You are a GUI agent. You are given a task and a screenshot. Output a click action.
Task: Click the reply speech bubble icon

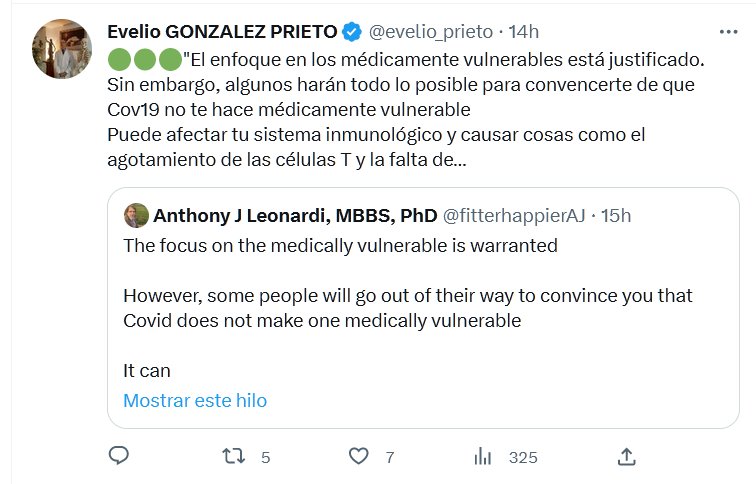tap(118, 456)
